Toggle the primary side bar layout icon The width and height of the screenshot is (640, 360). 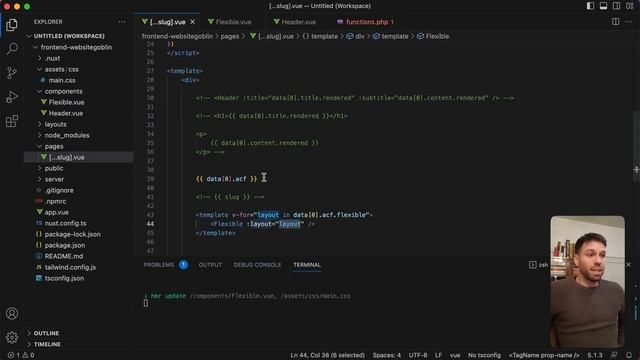coord(590,6)
